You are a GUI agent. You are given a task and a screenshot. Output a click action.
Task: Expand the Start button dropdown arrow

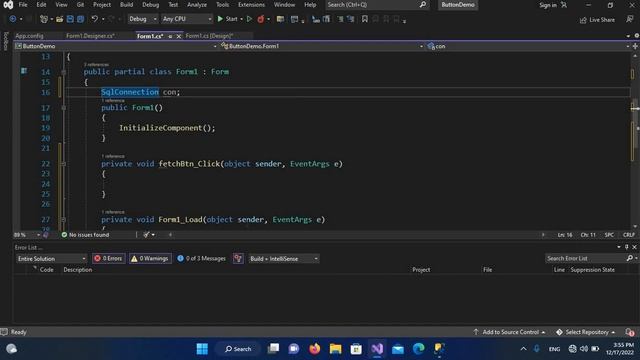pos(241,19)
